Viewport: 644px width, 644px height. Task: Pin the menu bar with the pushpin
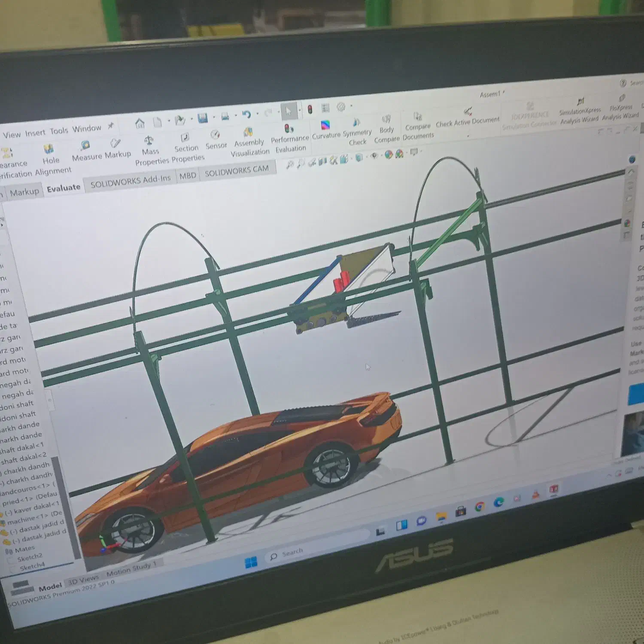coord(111,126)
